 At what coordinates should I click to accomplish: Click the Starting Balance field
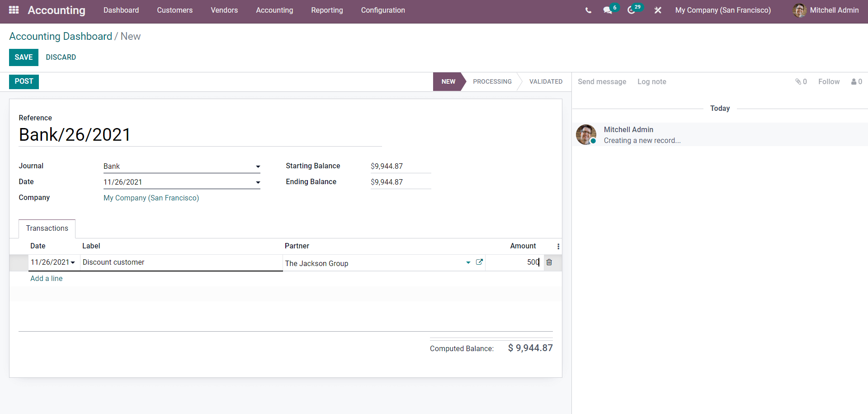401,166
